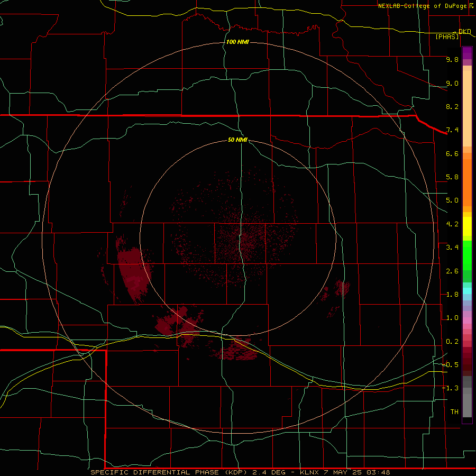Click the 03:48 timestamp
The width and height of the screenshot is (476, 476).
tap(378, 472)
